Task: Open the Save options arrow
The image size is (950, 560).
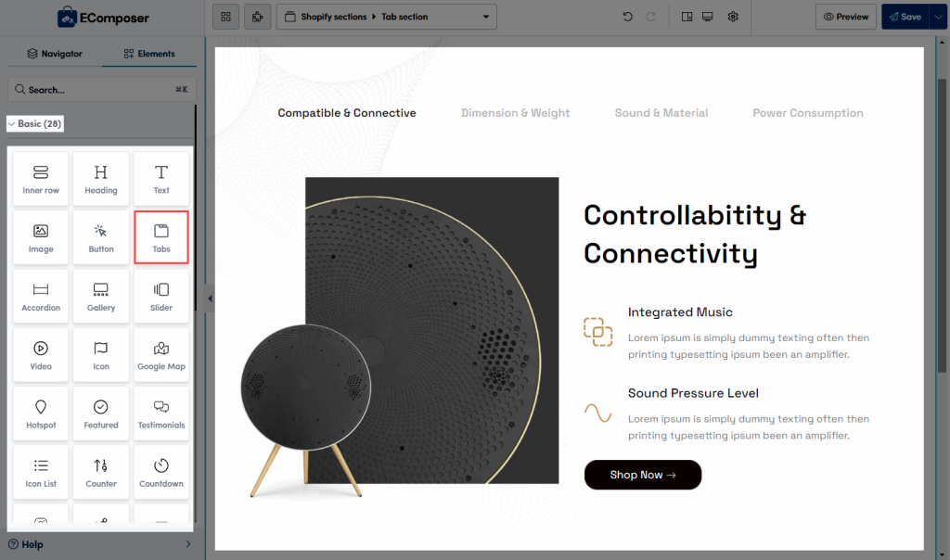Action: click(938, 17)
